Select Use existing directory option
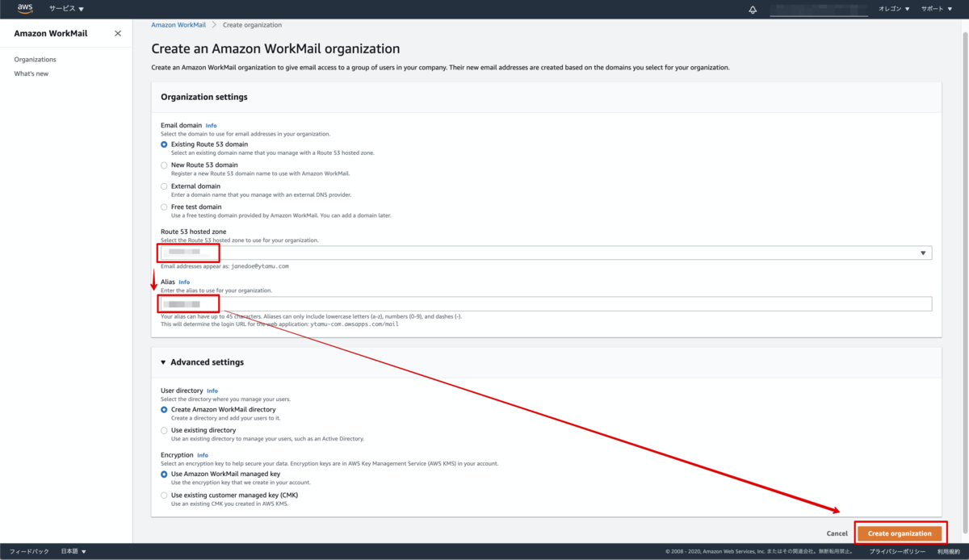 [x=164, y=431]
